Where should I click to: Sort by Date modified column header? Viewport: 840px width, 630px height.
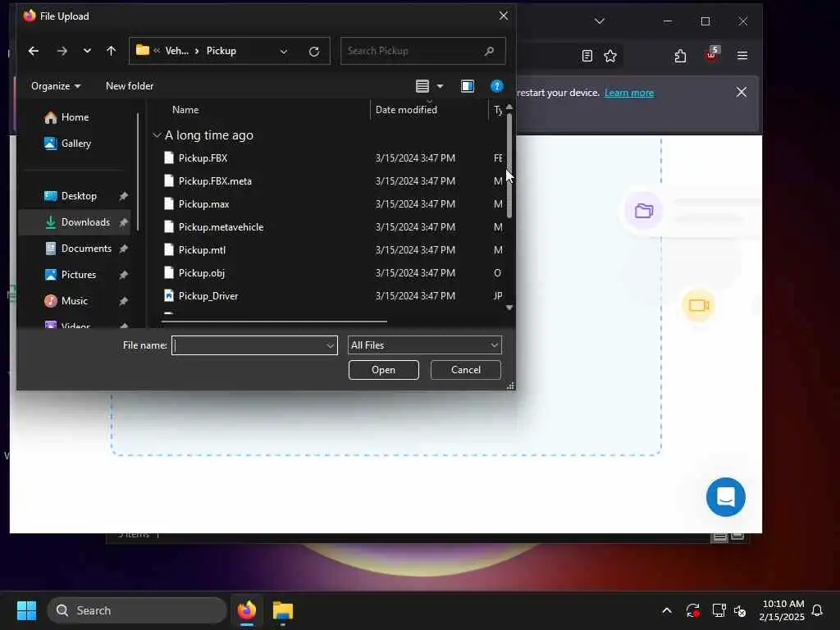click(x=406, y=110)
